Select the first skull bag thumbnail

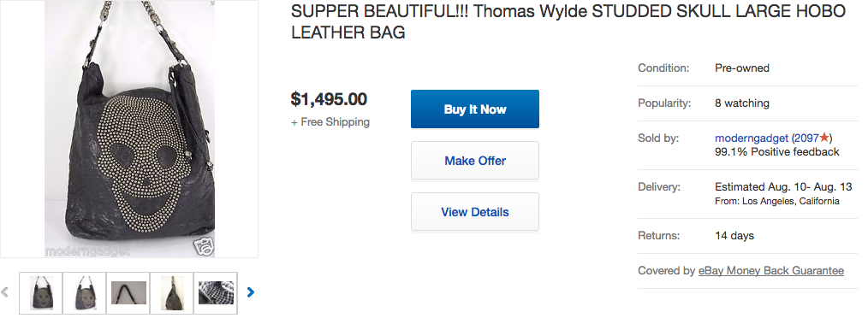pos(41,292)
